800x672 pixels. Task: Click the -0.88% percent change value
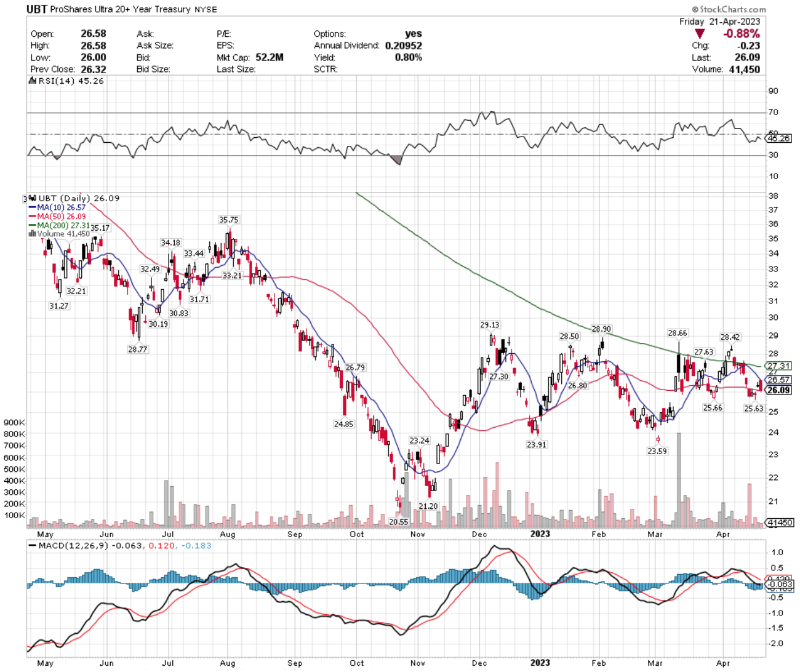click(741, 33)
